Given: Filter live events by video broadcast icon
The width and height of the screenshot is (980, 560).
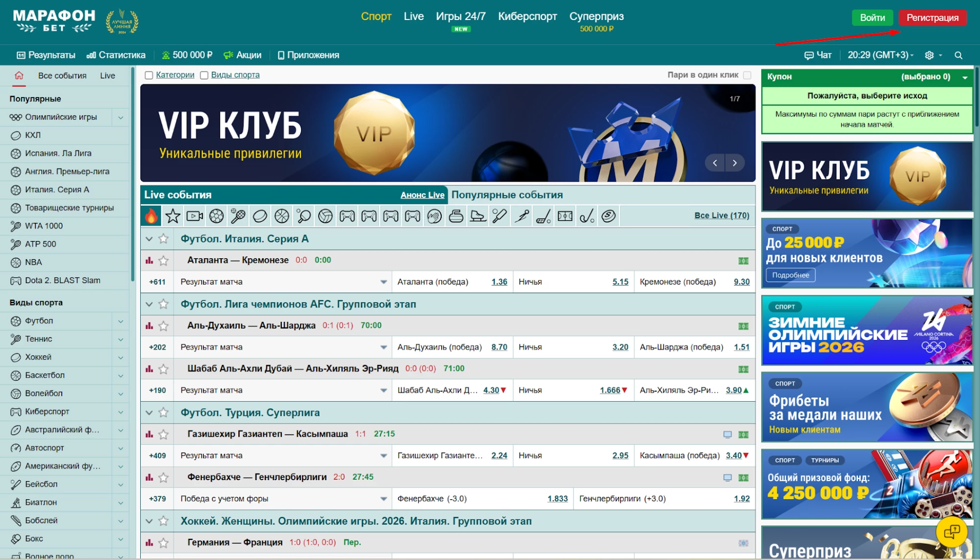Looking at the screenshot, I should click(195, 216).
